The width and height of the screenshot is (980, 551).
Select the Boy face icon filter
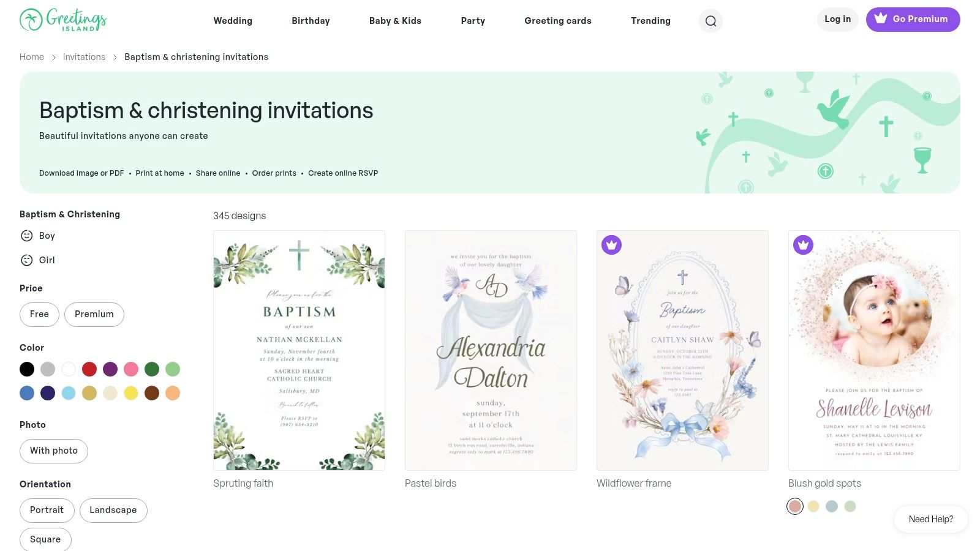point(27,236)
